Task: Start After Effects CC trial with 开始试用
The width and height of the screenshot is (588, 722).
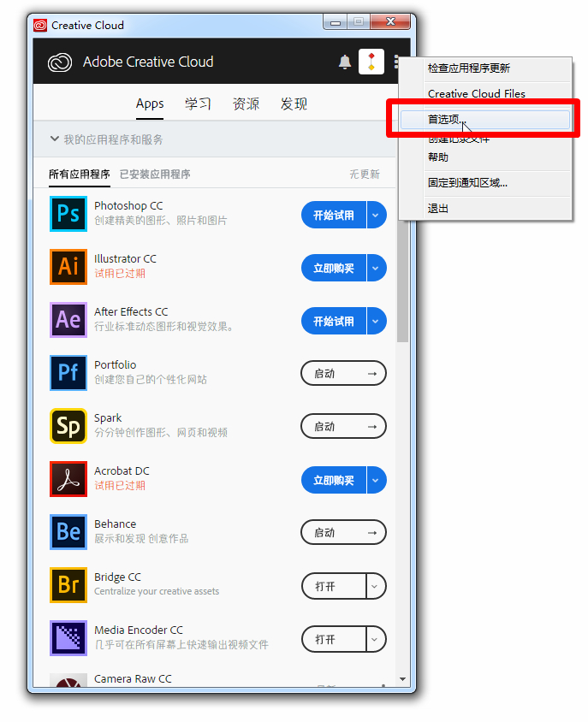Action: (334, 321)
